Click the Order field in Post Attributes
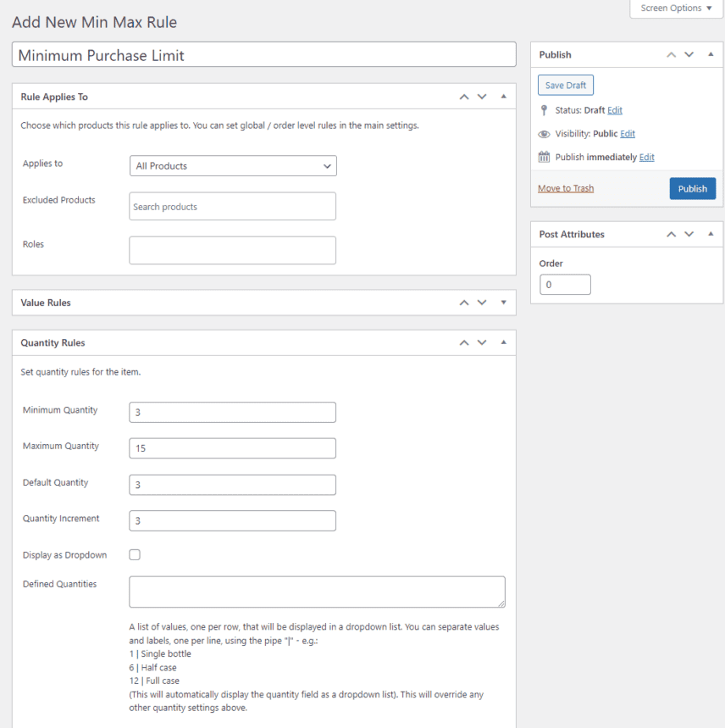The image size is (725, 728). click(x=564, y=284)
